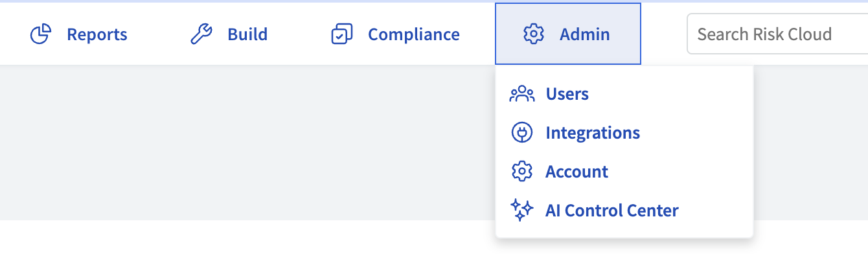
Task: Click the Admin gear icon in navbar
Action: click(x=533, y=34)
